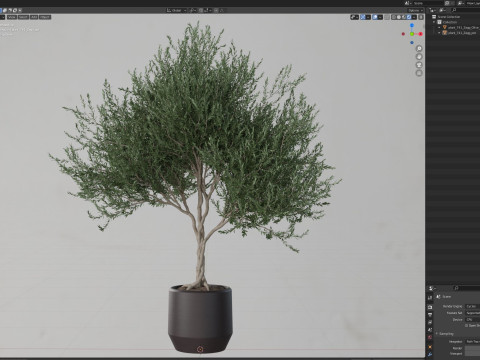Open the View Layer properties tab
Viewport: 480px width, 360px height.
430,322
